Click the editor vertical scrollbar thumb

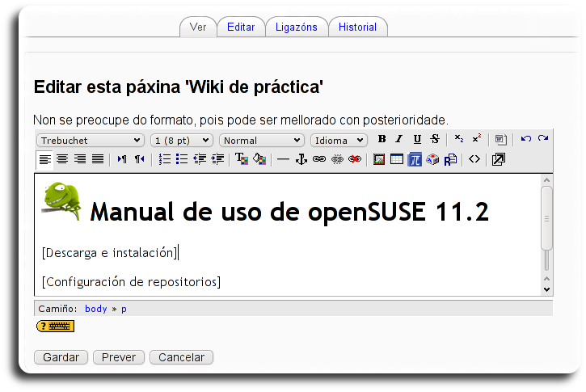tap(546, 218)
